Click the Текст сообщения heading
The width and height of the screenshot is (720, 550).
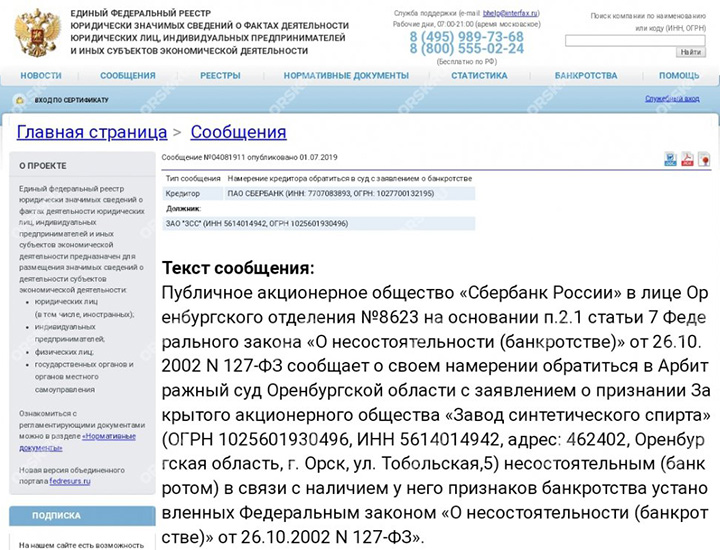click(238, 268)
